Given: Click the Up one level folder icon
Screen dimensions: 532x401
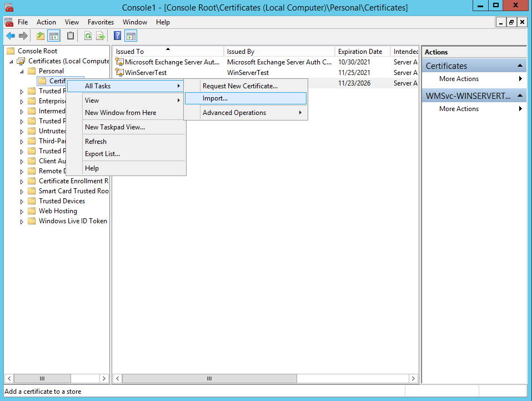Looking at the screenshot, I should [x=40, y=36].
